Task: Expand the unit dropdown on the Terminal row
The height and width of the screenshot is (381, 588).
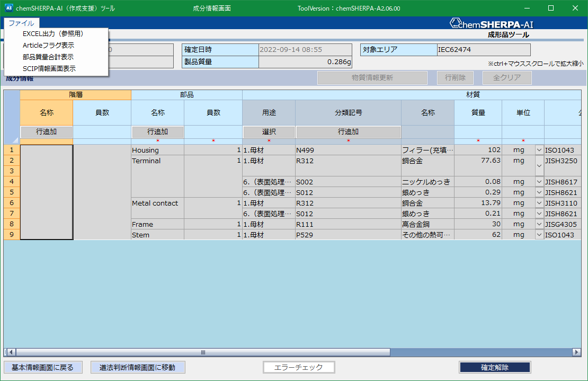Action: pyautogui.click(x=539, y=165)
